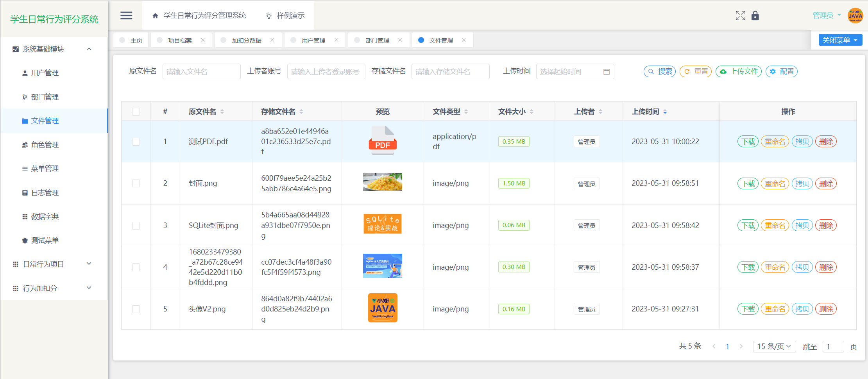This screenshot has height=379, width=868.
Task: Click the gear icon on the 配置 button
Action: (x=772, y=71)
